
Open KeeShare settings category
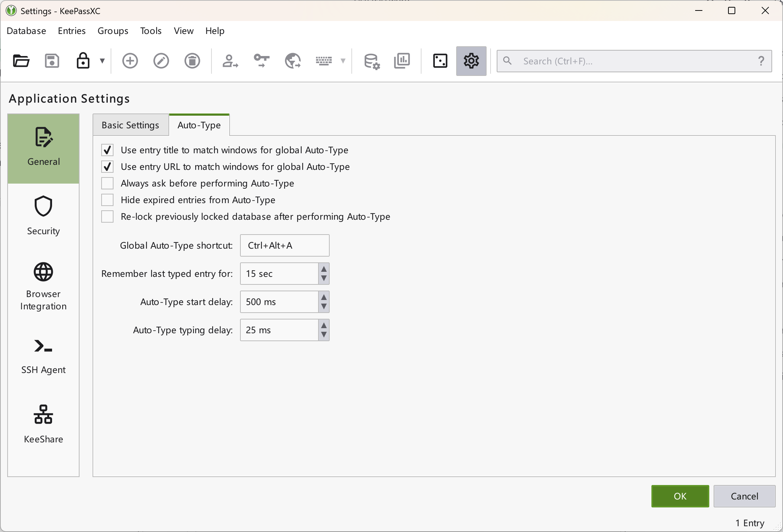click(x=43, y=424)
